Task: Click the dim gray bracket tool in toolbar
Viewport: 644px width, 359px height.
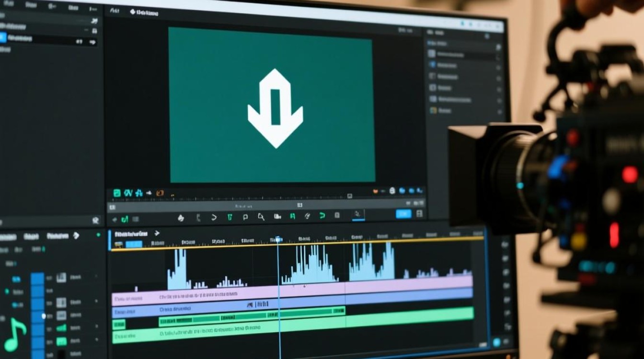Action: click(x=198, y=218)
